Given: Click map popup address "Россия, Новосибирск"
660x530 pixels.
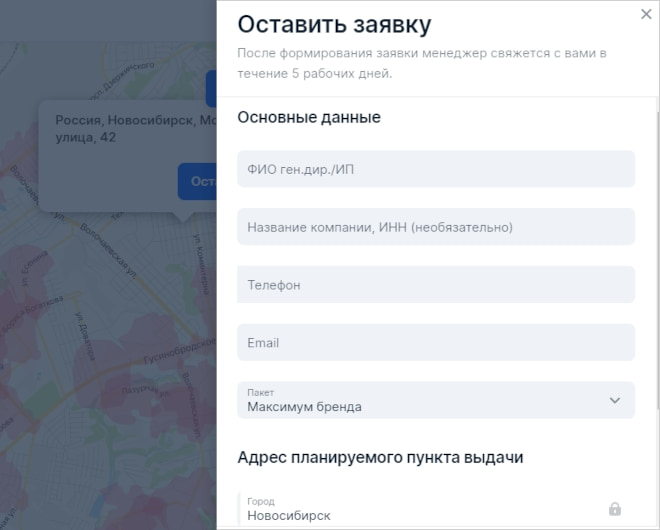Looking at the screenshot, I should [x=136, y=128].
